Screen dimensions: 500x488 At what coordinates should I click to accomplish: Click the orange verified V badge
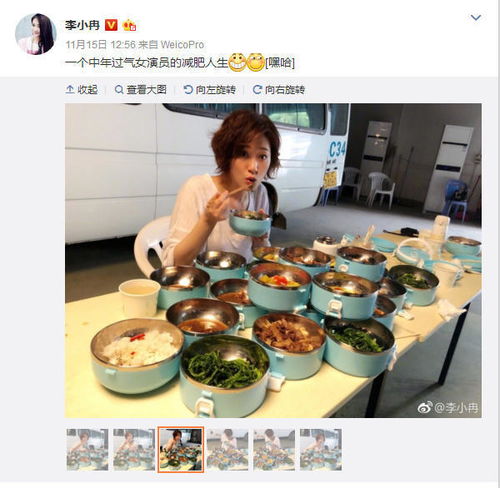(111, 25)
